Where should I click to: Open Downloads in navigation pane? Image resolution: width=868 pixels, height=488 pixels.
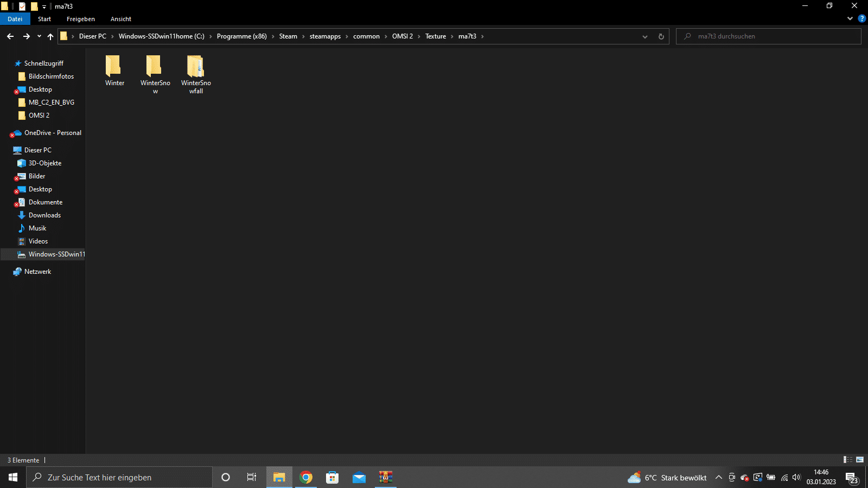coord(44,215)
